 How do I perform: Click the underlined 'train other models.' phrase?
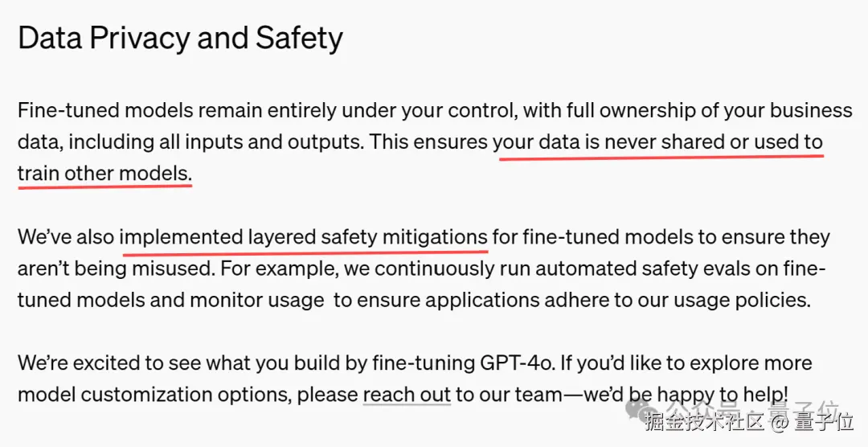pos(105,174)
